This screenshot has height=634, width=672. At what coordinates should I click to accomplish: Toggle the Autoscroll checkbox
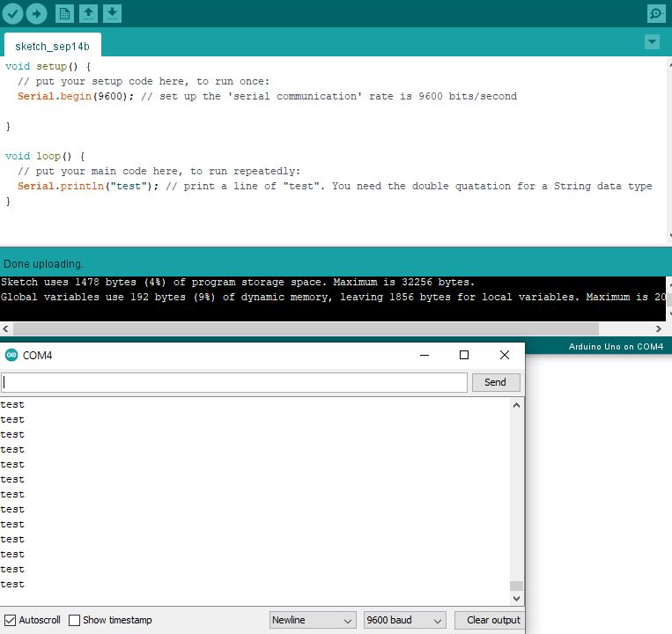(10, 620)
